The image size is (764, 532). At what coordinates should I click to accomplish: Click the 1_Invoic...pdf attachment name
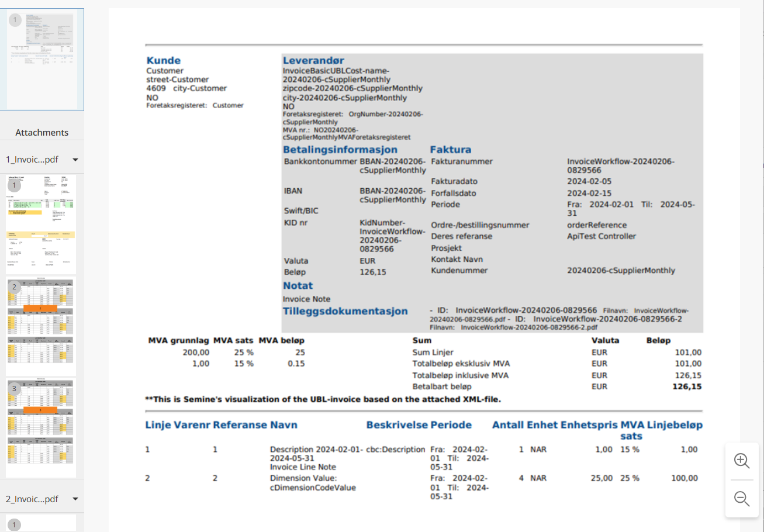32,160
